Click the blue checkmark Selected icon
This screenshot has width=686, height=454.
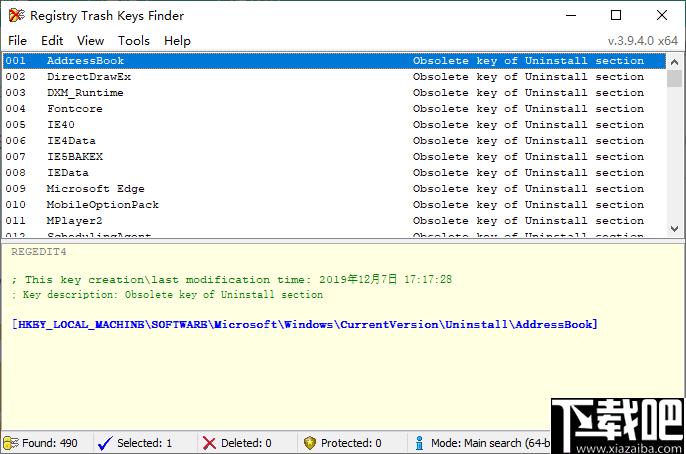(104, 443)
